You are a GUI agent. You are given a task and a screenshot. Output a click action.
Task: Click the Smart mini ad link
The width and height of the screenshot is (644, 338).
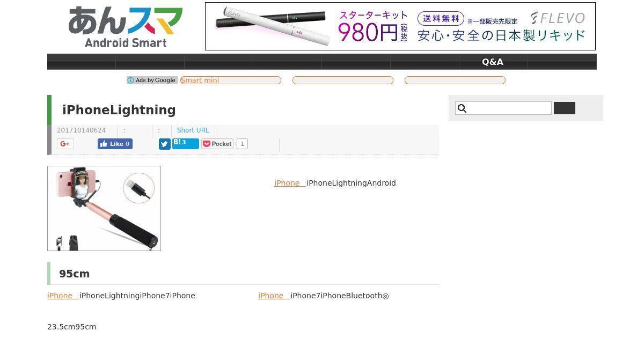click(x=231, y=80)
